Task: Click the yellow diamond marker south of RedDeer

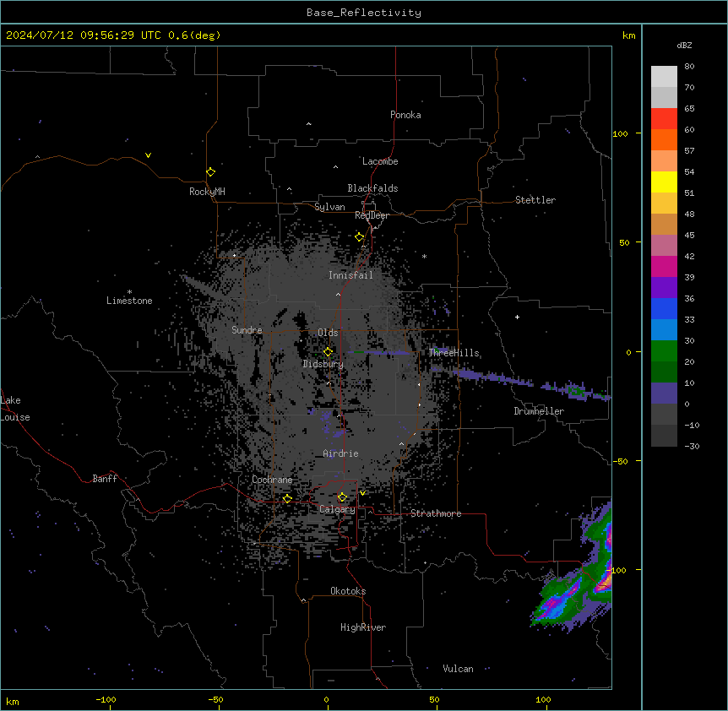Action: [359, 236]
